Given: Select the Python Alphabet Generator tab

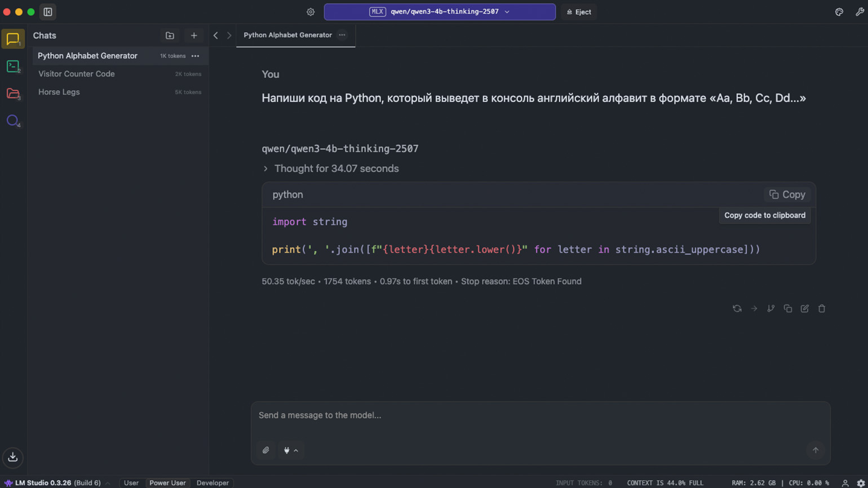Looking at the screenshot, I should click(x=287, y=35).
